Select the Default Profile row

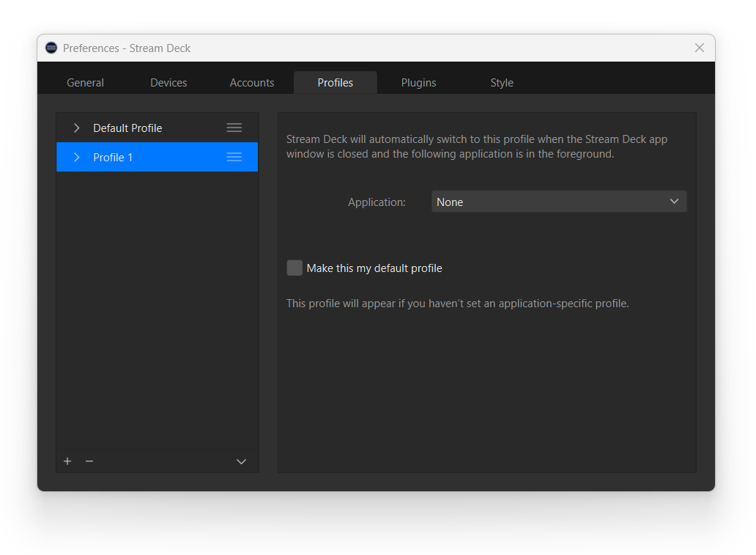[x=157, y=128]
